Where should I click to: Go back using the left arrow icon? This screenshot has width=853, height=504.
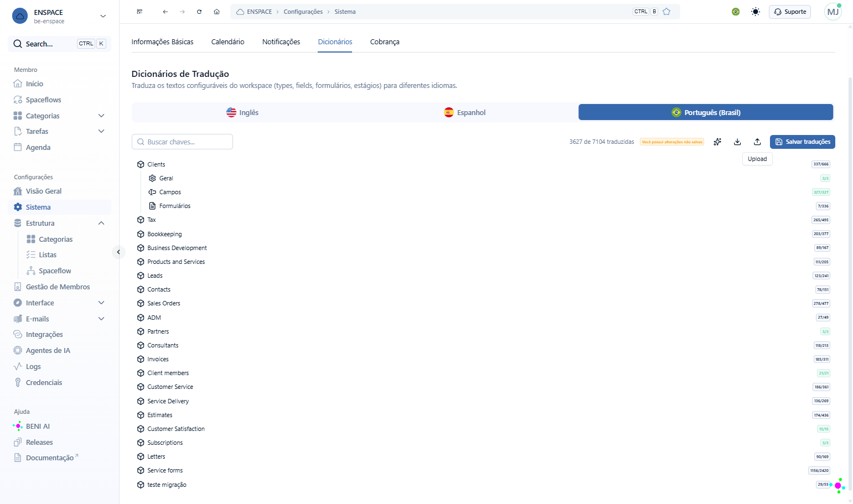[165, 12]
